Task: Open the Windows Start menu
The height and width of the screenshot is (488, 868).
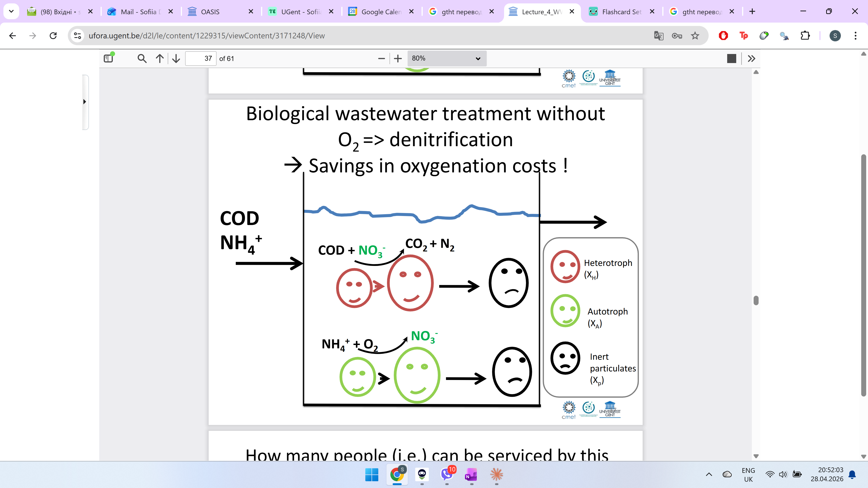Action: pyautogui.click(x=372, y=474)
